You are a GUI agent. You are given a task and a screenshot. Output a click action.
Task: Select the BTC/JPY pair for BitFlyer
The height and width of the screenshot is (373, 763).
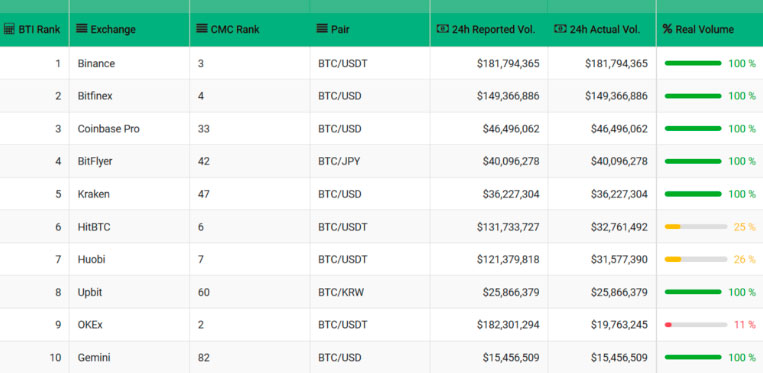(339, 161)
